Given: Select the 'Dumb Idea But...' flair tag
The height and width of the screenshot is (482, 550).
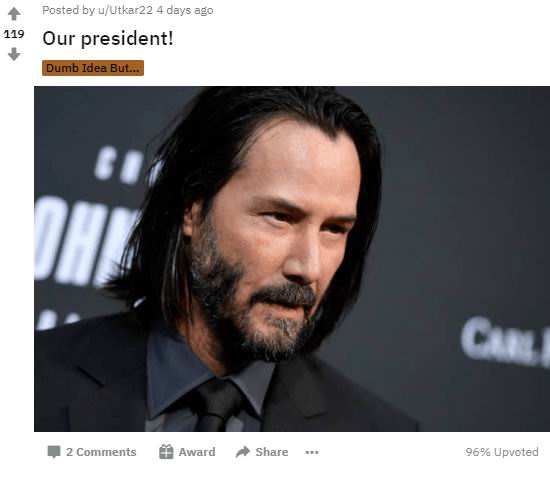Looking at the screenshot, I should point(93,68).
